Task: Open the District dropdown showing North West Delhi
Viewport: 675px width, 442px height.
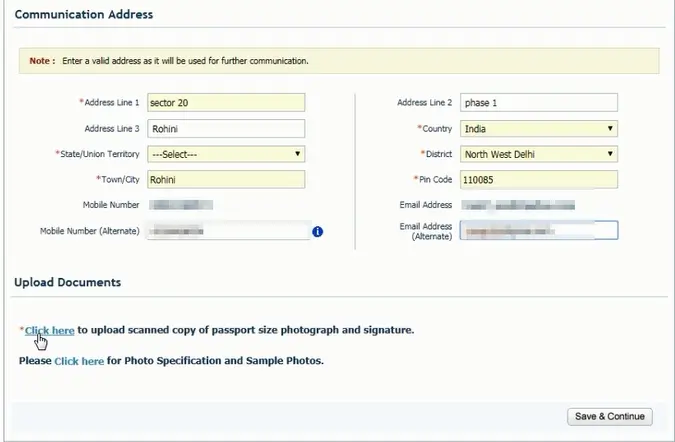Action: (538, 154)
